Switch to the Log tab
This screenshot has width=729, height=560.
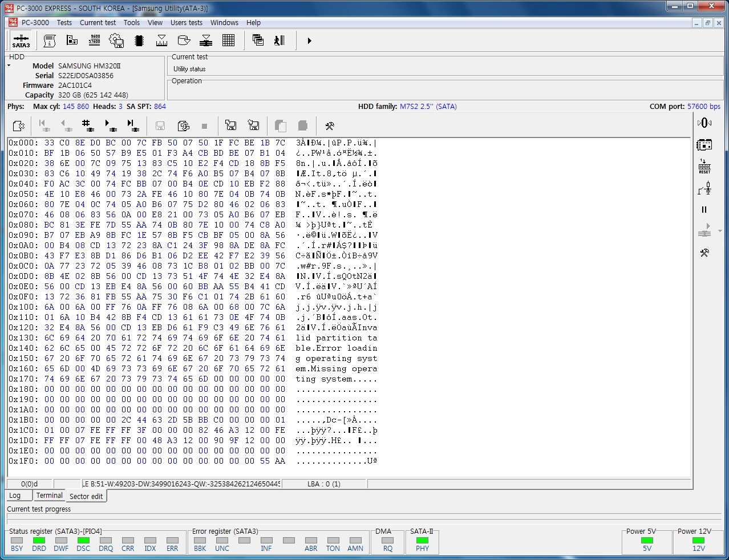15,496
